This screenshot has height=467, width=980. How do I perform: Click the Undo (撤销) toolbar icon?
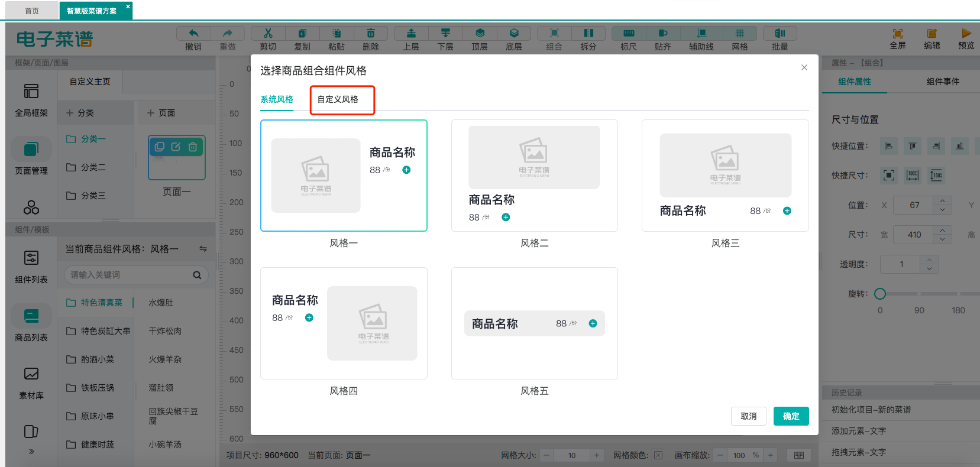[193, 34]
